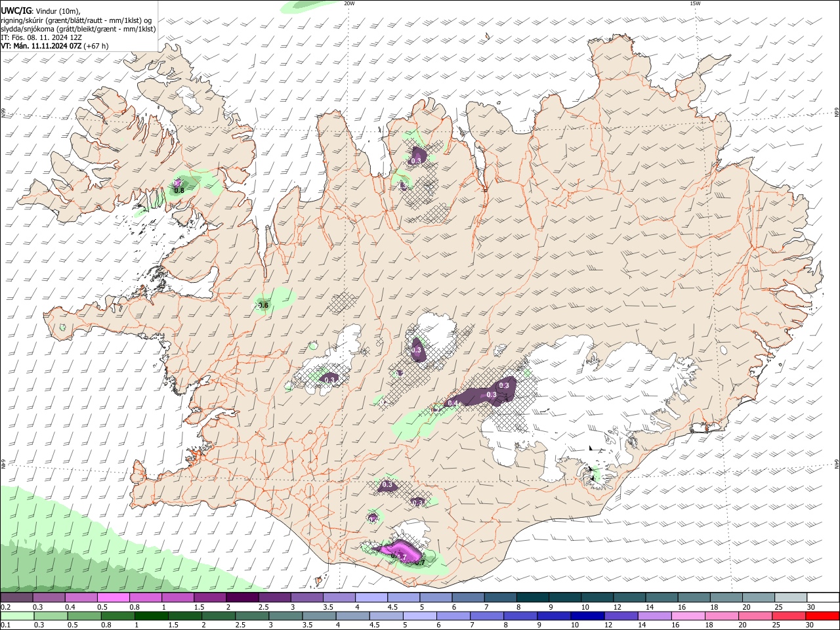Click the 0.7 value on the south coast
The width and height of the screenshot is (840, 630).
[x=420, y=562]
